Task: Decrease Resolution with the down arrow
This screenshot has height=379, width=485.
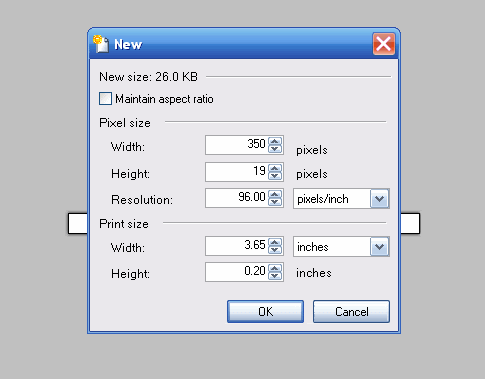Action: pyautogui.click(x=275, y=202)
